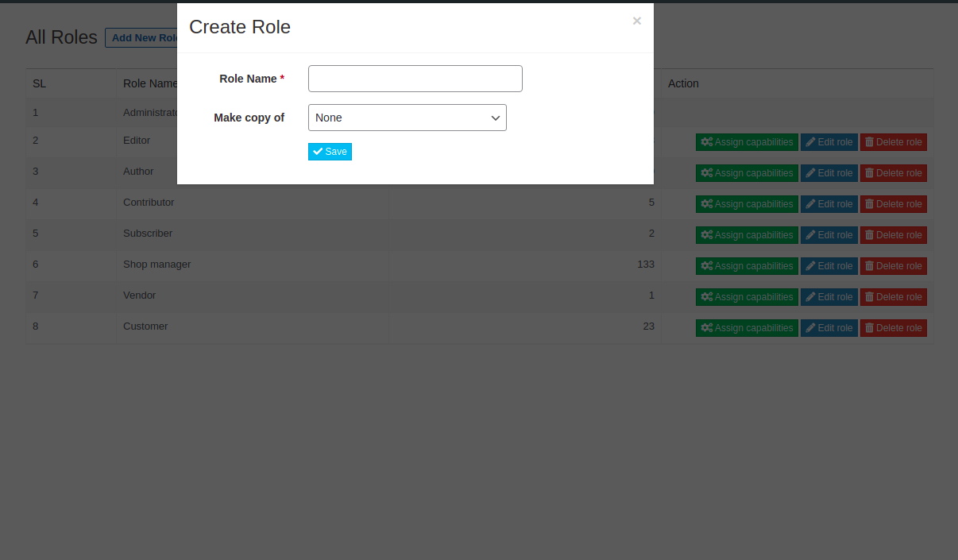Assign capabilities for Editor role
The width and height of the screenshot is (958, 560).
747,142
